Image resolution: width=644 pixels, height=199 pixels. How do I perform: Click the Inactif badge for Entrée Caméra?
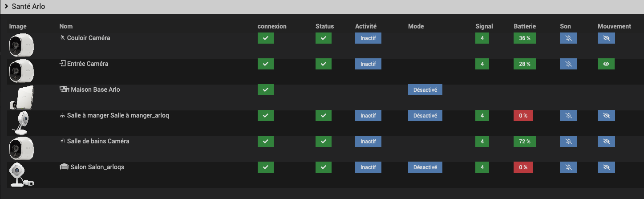pyautogui.click(x=368, y=64)
